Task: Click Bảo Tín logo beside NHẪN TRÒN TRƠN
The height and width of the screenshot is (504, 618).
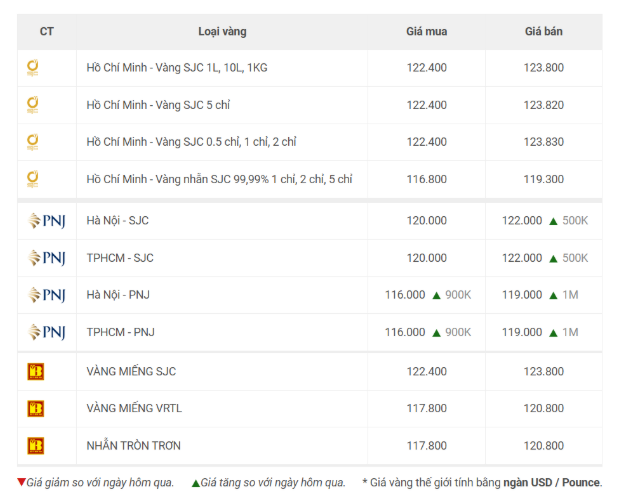Action: (35, 446)
